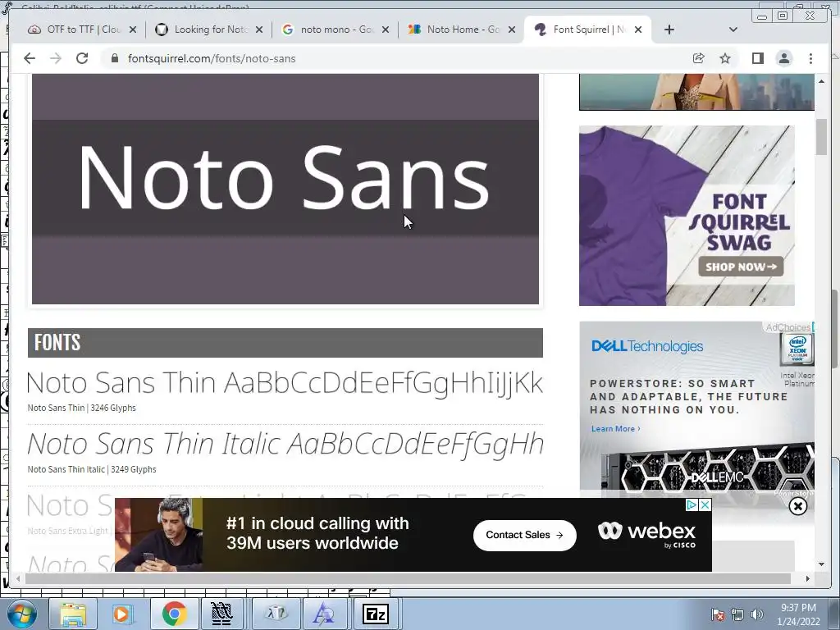Open Action Center flag tray icon
The width and height of the screenshot is (840, 630).
(x=717, y=614)
